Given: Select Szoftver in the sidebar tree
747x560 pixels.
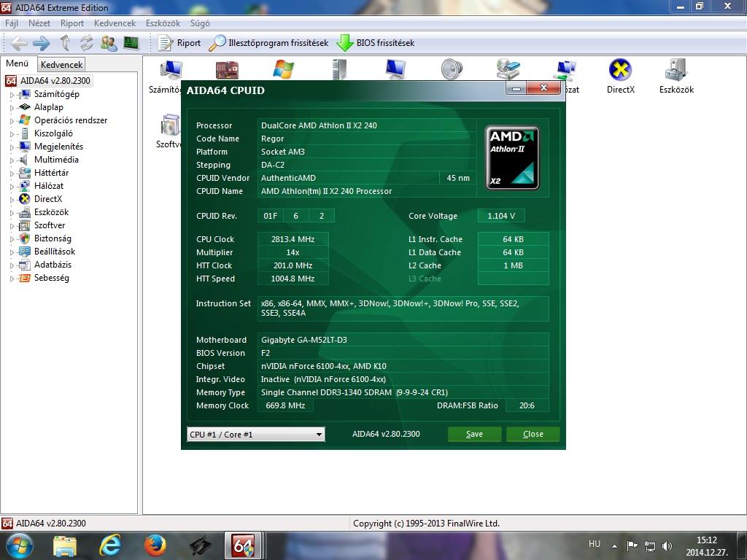Looking at the screenshot, I should 49,225.
